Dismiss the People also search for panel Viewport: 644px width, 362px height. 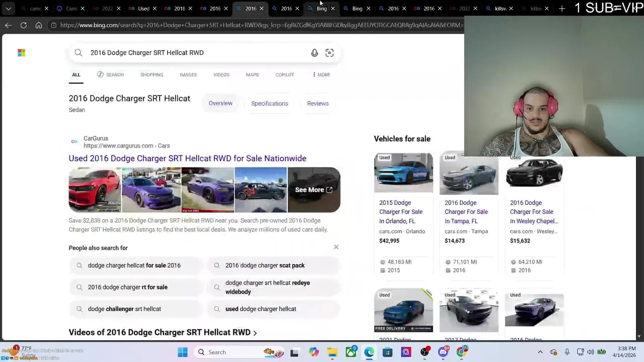tap(336, 247)
